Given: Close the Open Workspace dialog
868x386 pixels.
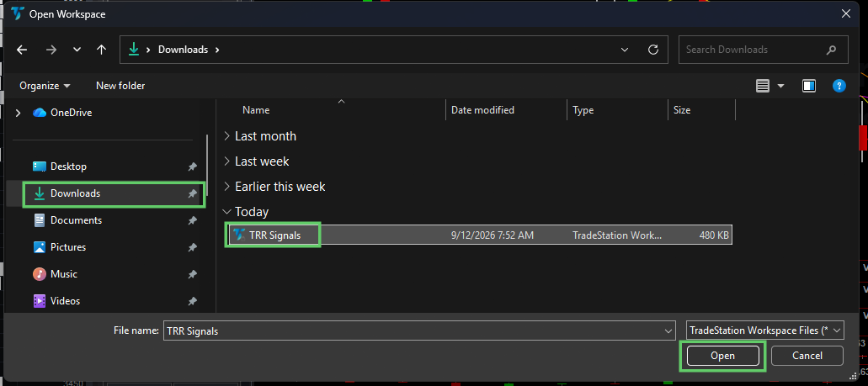Looking at the screenshot, I should (x=846, y=13).
